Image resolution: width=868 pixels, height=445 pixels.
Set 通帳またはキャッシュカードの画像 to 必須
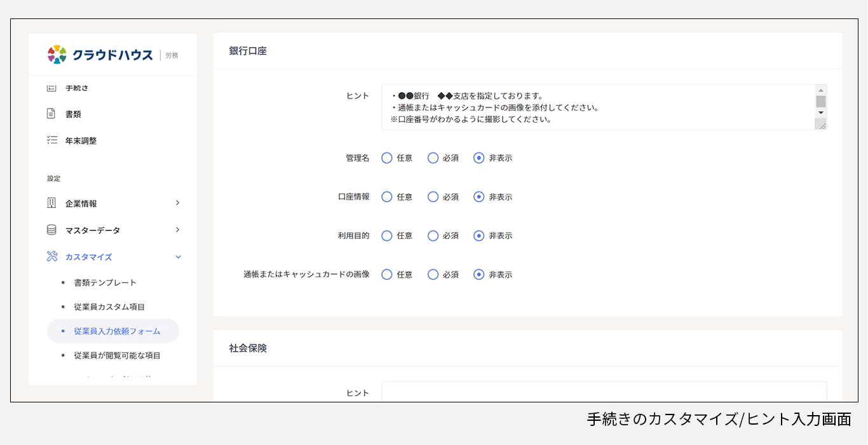click(x=433, y=275)
